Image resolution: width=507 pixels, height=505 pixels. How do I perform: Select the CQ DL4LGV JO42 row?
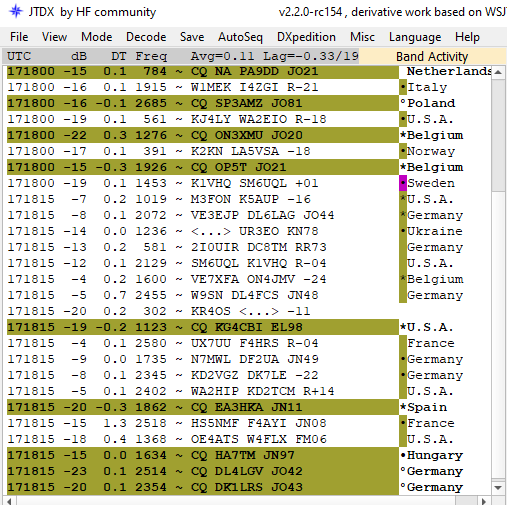(x=203, y=471)
